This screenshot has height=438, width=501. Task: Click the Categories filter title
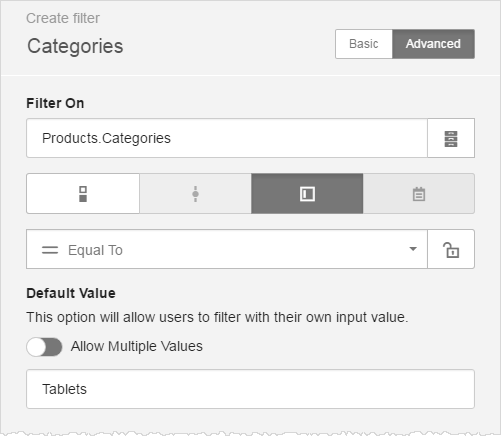pos(75,46)
